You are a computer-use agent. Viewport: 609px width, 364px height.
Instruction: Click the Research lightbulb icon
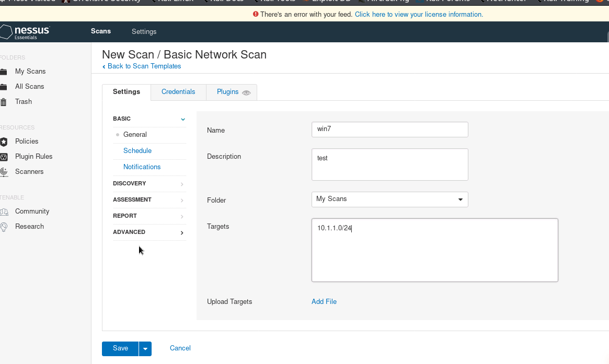4,227
